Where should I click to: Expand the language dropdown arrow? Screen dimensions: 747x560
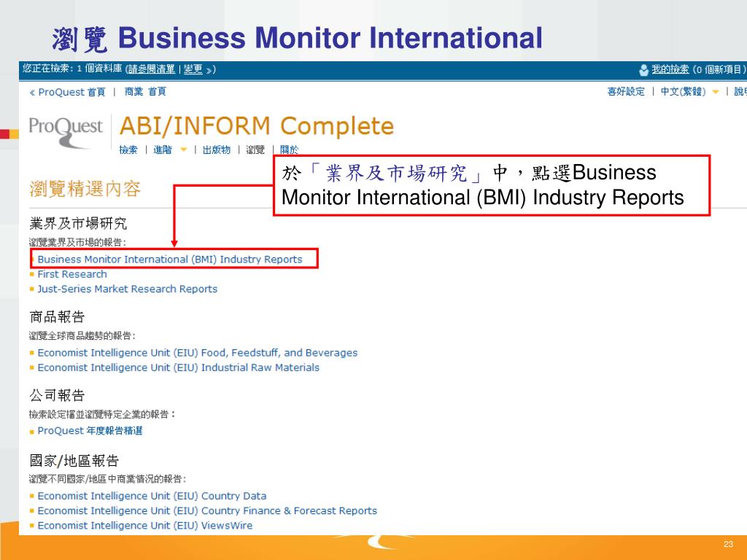click(715, 92)
